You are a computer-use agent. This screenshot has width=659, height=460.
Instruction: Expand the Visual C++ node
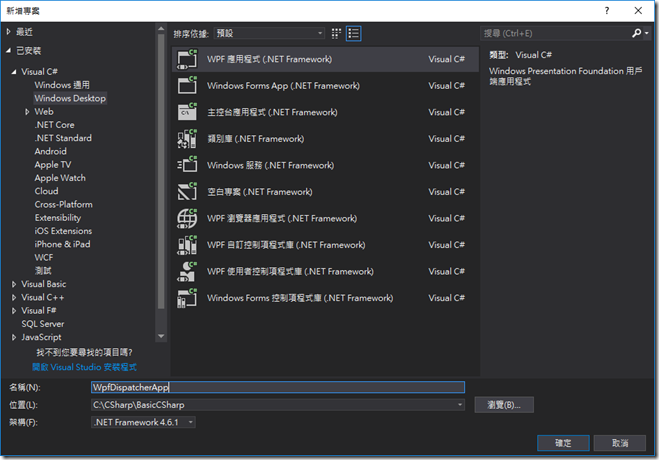[14, 297]
